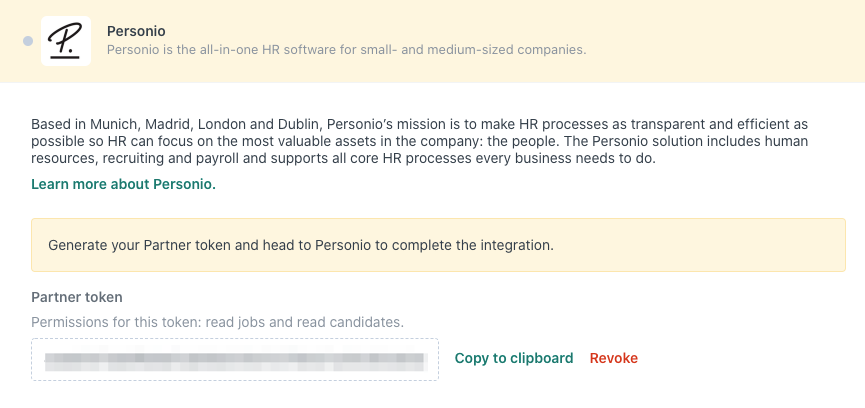
Task: Click the gray all-in-one HR software tagline
Action: pyautogui.click(x=346, y=50)
